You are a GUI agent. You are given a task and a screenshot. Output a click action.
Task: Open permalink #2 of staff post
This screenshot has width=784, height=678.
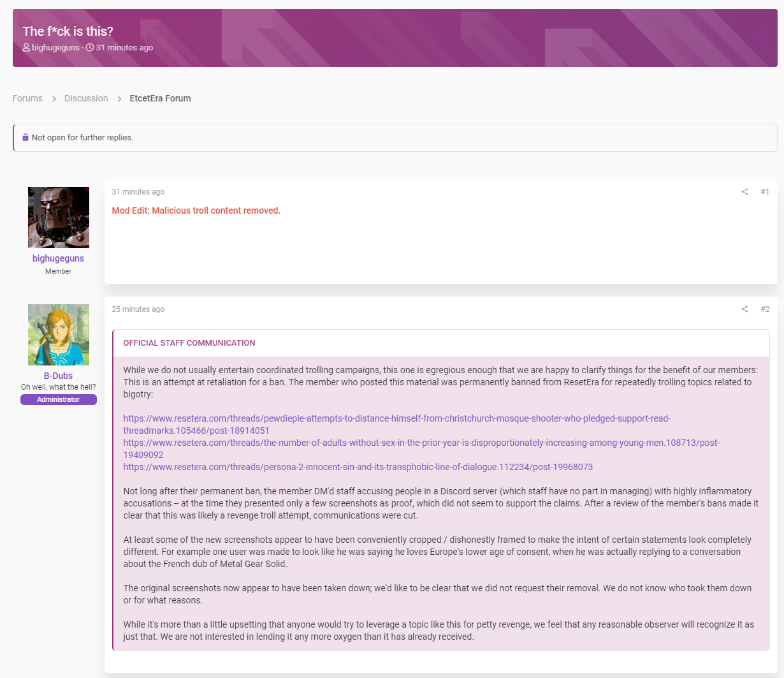tap(765, 309)
